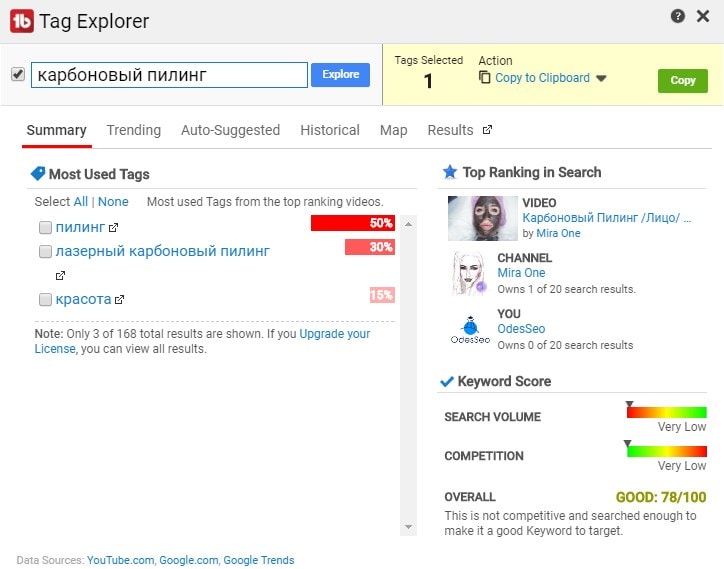Click external link icon under лазерный карбоновый пилинг
This screenshot has height=569, width=724.
tap(60, 275)
